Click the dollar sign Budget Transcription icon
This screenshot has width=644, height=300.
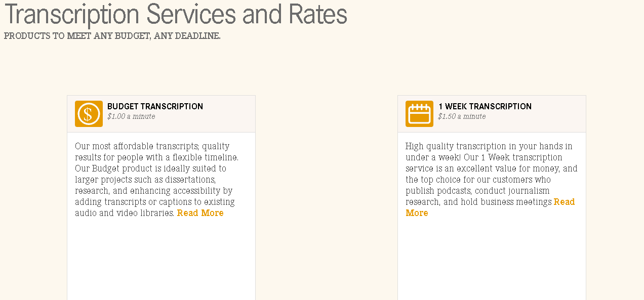click(x=89, y=114)
